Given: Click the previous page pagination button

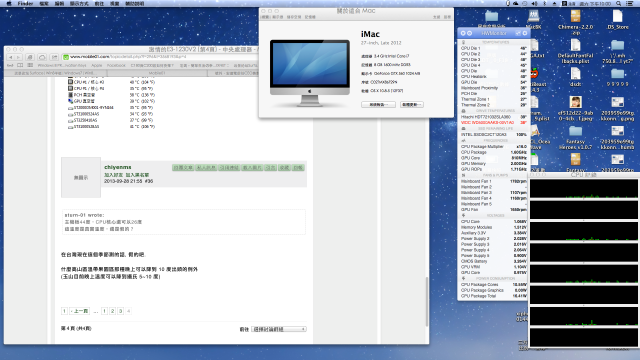Looking at the screenshot, I should tap(80, 311).
